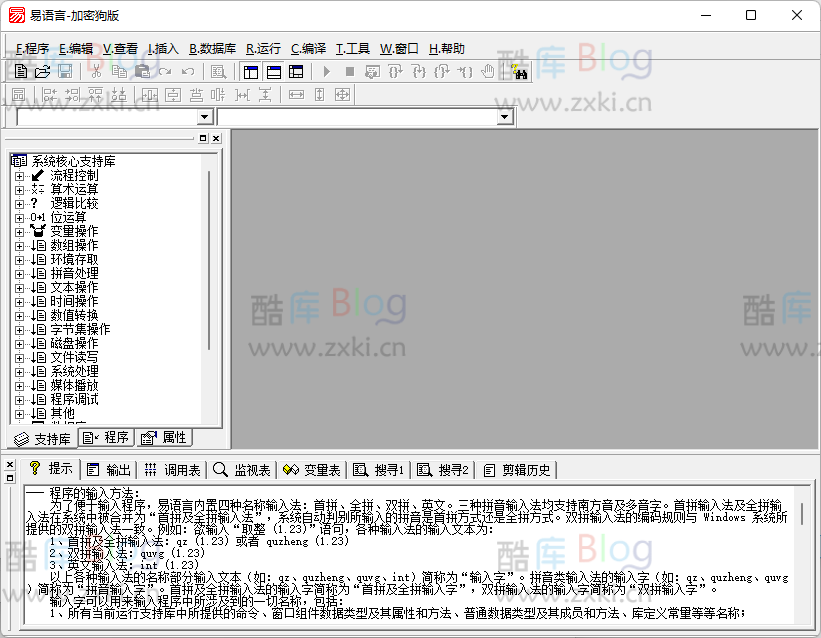Viewport: 821px width, 638px height.
Task: Toggle the first panel layout button
Action: coord(250,72)
